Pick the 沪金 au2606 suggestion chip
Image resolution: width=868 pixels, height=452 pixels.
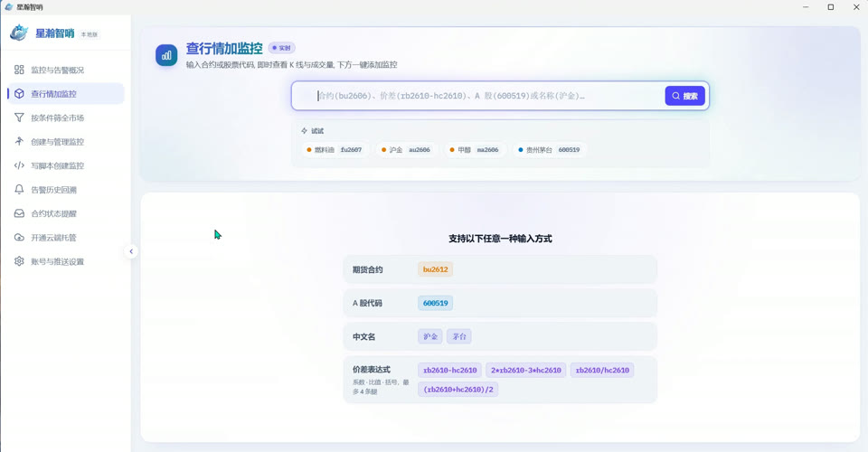[x=406, y=150]
